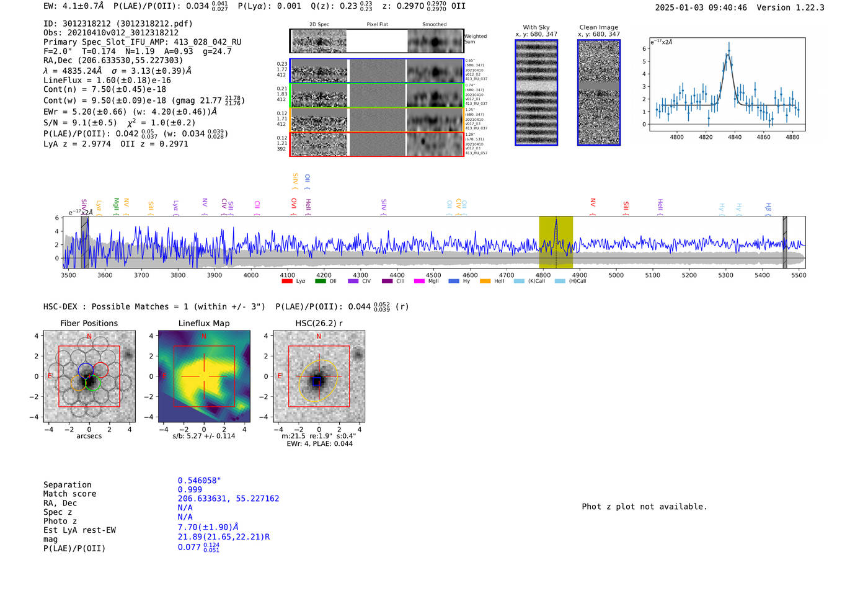Click the 'Obs: 20210410v012_3012318212' line
The image size is (868, 591).
(111, 33)
